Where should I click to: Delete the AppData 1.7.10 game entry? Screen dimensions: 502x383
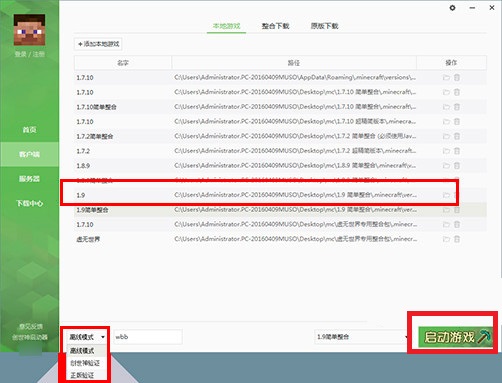tap(457, 78)
